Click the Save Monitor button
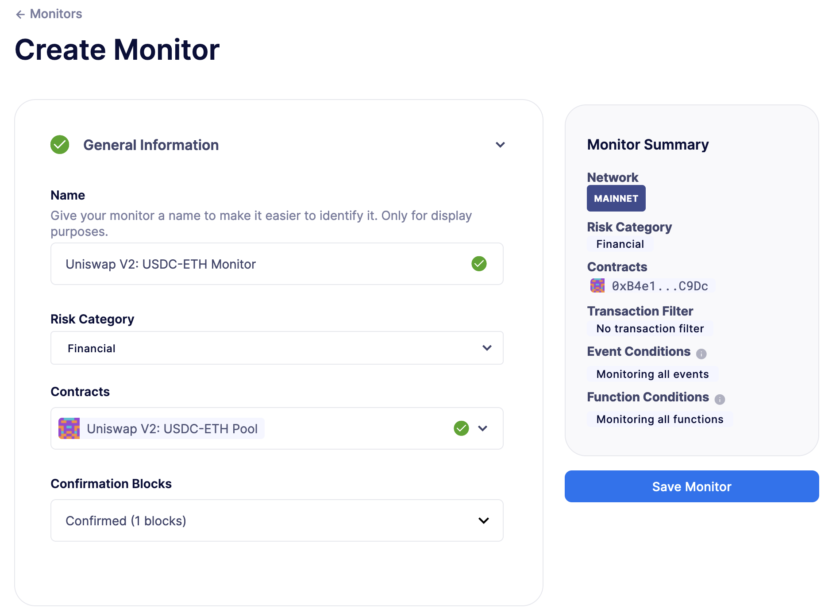 [x=692, y=486]
